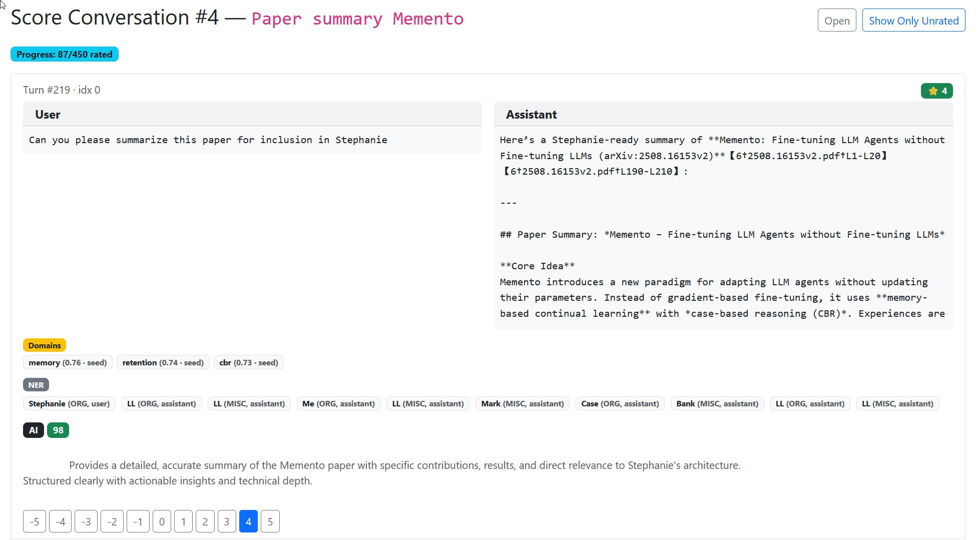
Task: Click the gray NER label
Action: (36, 385)
